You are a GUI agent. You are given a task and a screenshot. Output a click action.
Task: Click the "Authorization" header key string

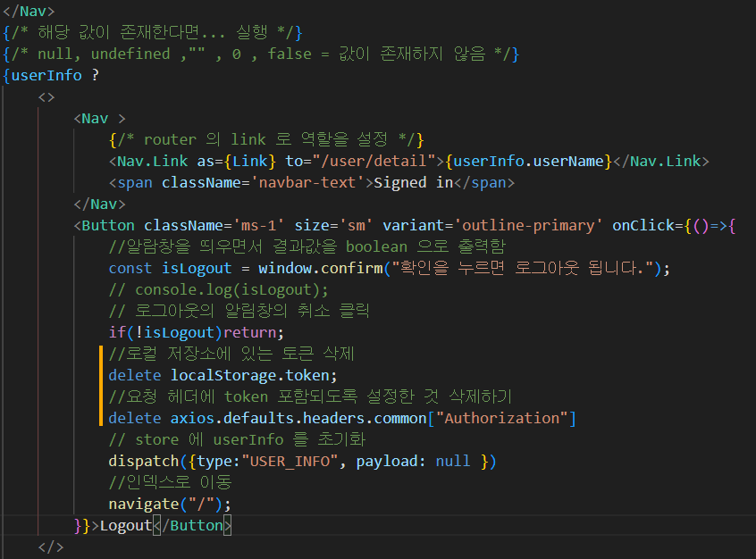pos(501,418)
